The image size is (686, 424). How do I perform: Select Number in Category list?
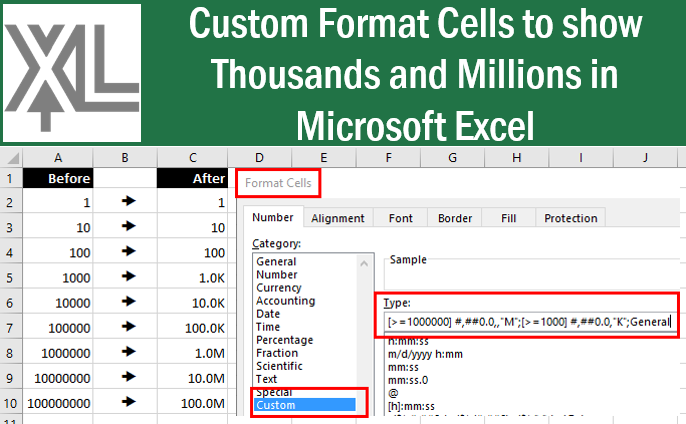coord(305,274)
